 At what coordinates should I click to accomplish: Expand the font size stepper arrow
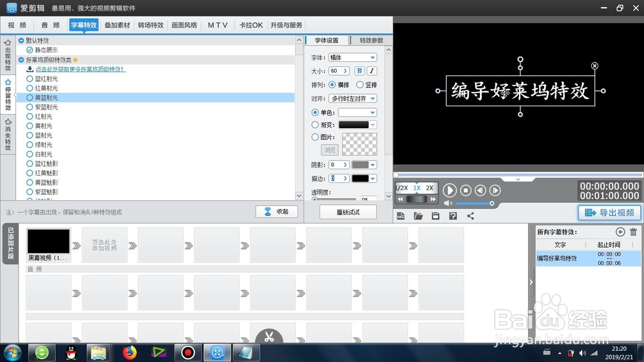(x=345, y=71)
